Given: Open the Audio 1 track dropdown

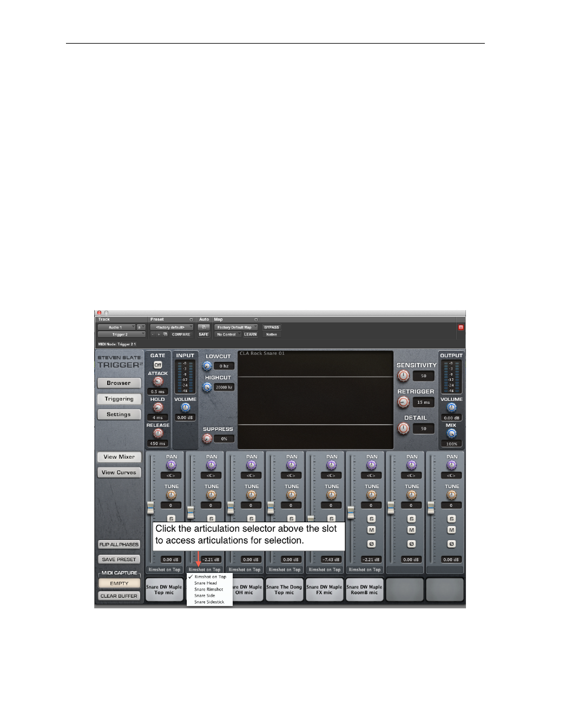Looking at the screenshot, I should point(117,327).
